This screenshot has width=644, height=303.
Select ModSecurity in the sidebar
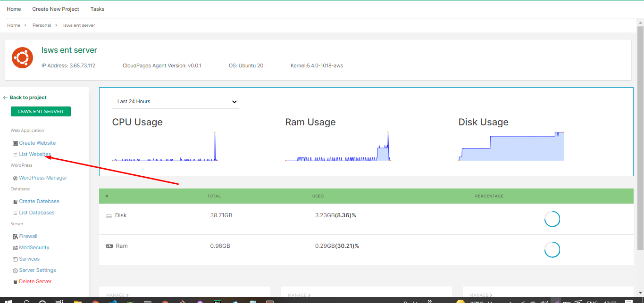[15, 247]
